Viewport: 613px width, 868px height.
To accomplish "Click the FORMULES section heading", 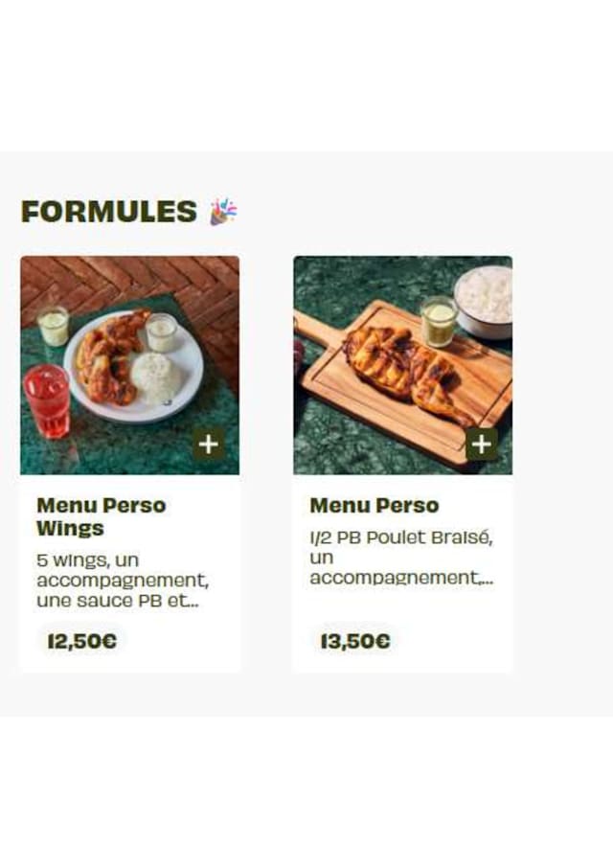I will (x=108, y=212).
